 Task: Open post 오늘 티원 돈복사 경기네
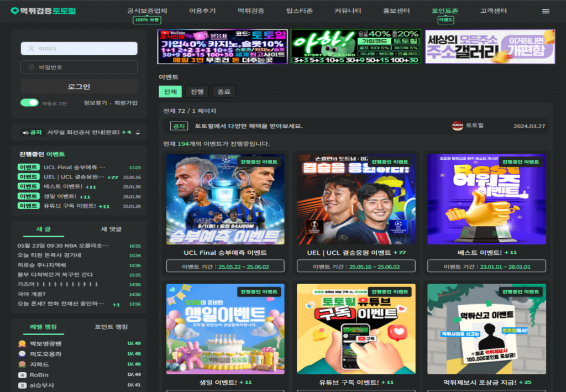click(49, 255)
